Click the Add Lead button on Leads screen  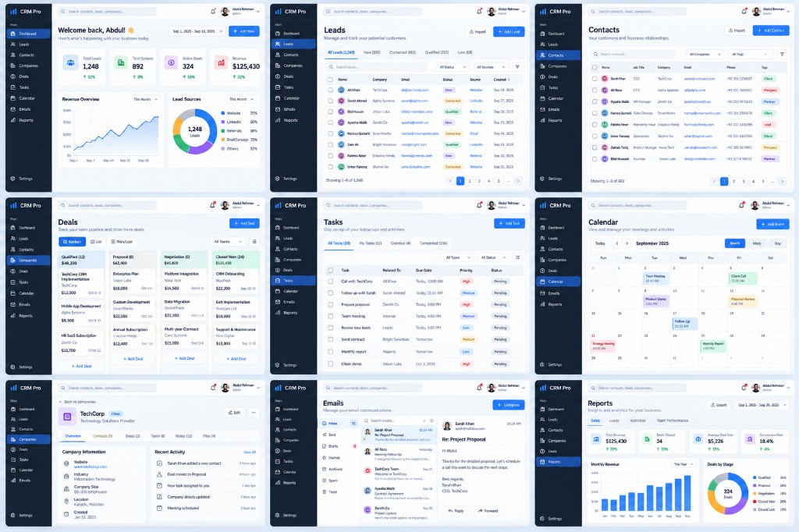pyautogui.click(x=509, y=32)
